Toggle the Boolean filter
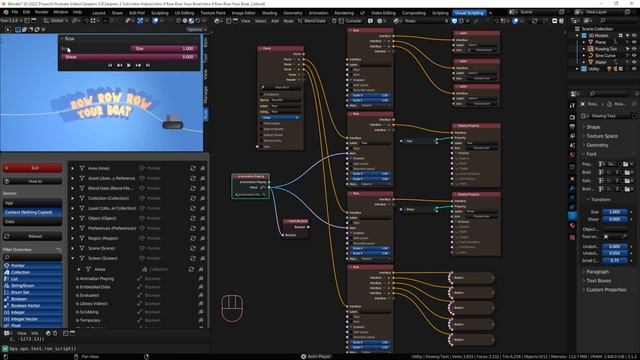 33,299
